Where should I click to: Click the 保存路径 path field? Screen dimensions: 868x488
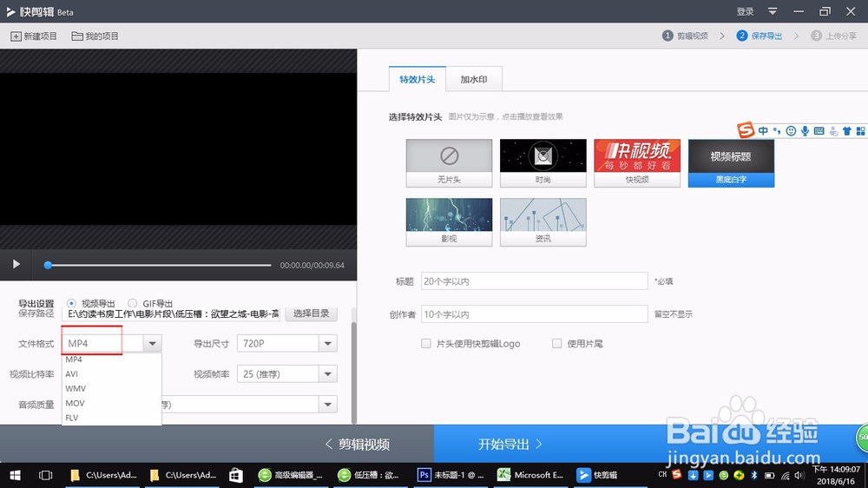171,314
